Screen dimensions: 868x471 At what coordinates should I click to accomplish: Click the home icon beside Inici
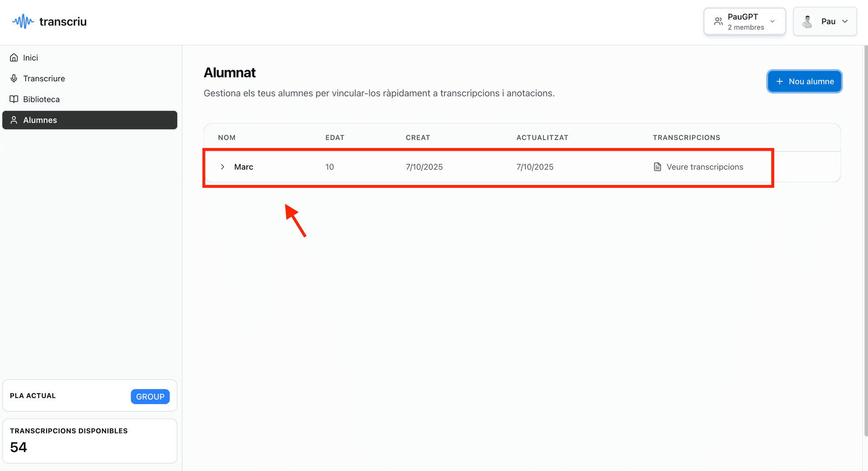[x=14, y=58]
